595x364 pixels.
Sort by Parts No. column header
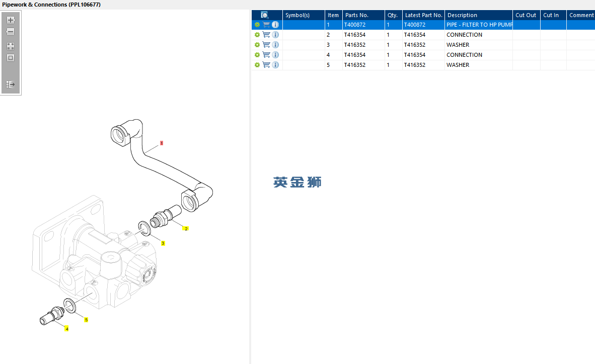pos(363,15)
